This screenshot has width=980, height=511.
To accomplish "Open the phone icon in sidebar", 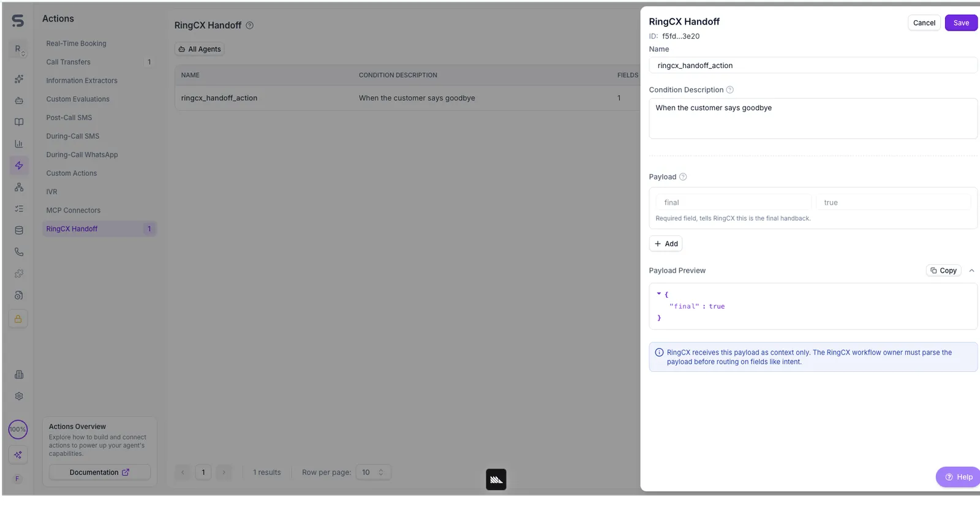I will [x=19, y=252].
